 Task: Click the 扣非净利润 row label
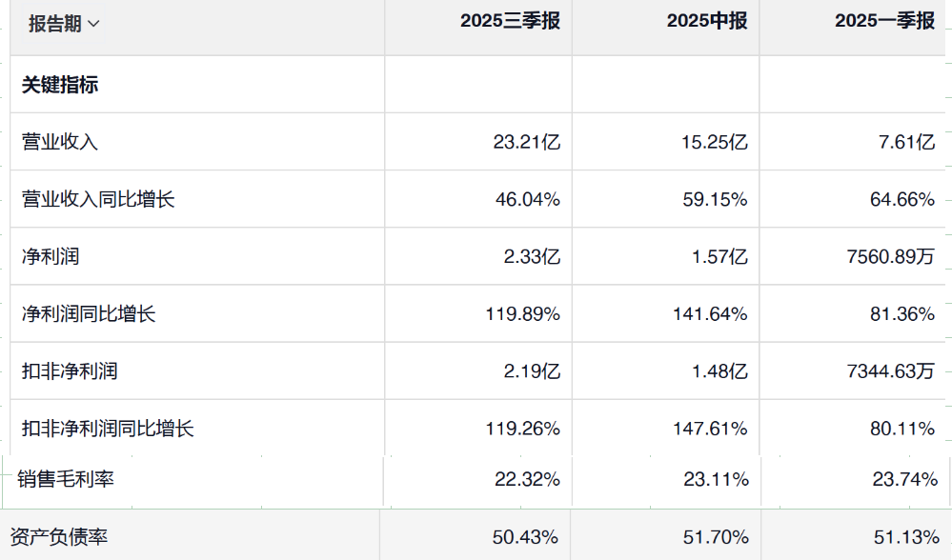[70, 370]
